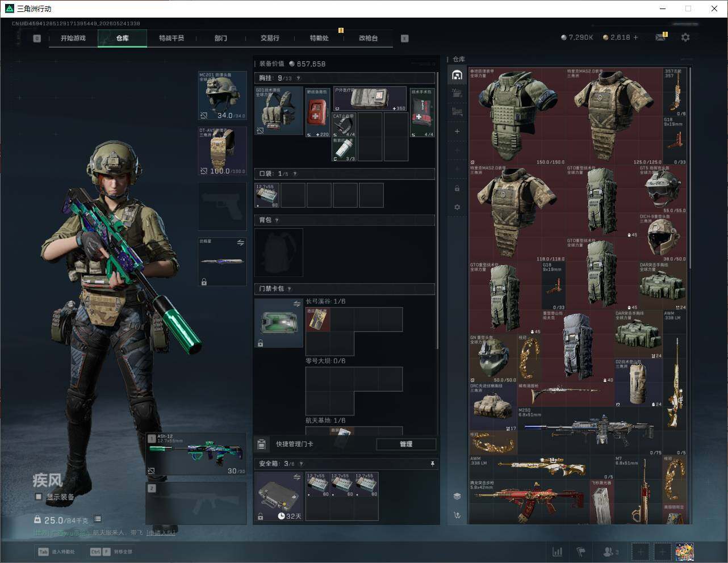This screenshot has width=728, height=563.
Task: Click the right navigation arrow after 改枪台
Action: (x=405, y=39)
